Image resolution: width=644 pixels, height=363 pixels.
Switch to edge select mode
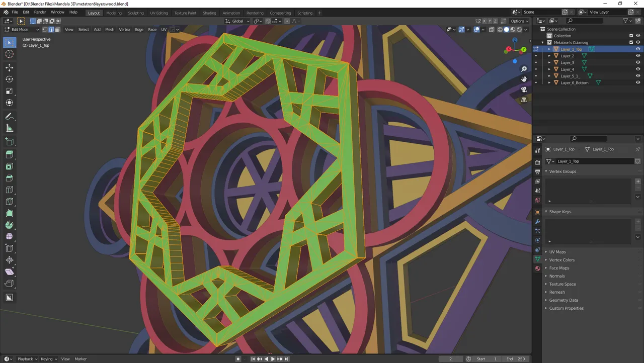tap(51, 29)
